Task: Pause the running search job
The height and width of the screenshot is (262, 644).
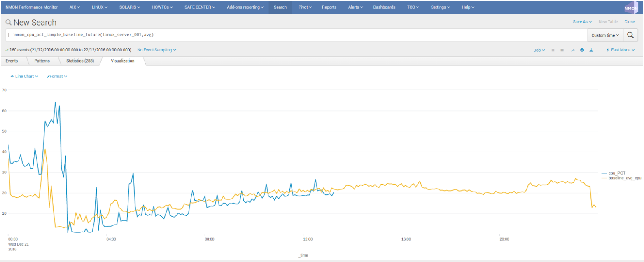Action: coord(553,50)
